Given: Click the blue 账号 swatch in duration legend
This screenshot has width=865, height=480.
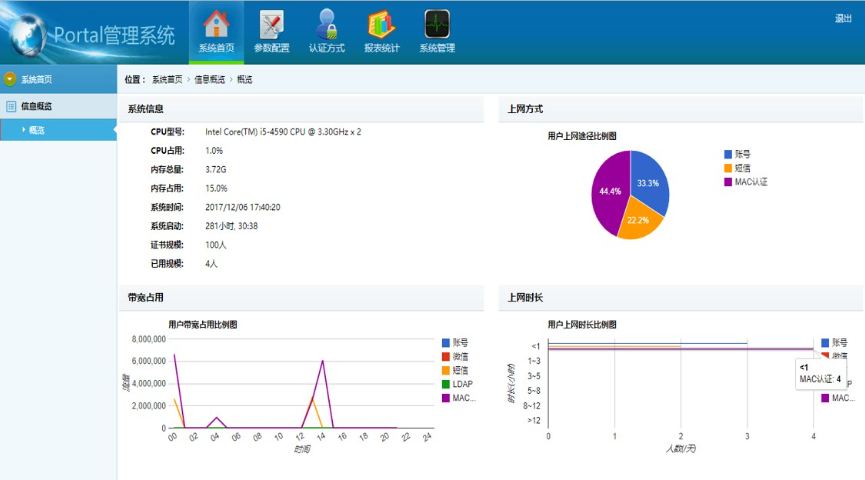Looking at the screenshot, I should (x=826, y=343).
